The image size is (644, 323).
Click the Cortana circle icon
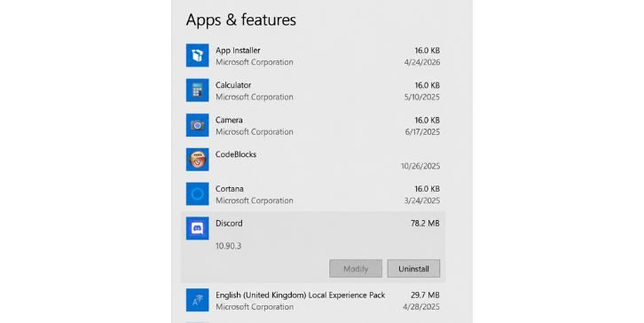coord(197,194)
